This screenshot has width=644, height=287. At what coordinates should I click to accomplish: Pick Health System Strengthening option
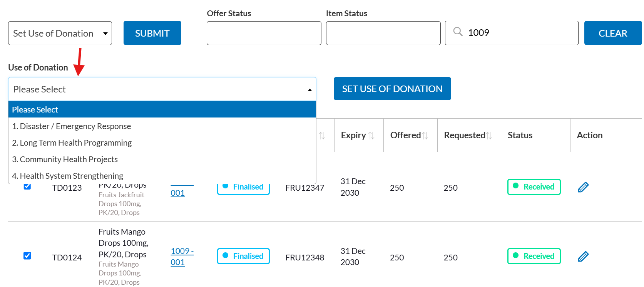point(68,176)
